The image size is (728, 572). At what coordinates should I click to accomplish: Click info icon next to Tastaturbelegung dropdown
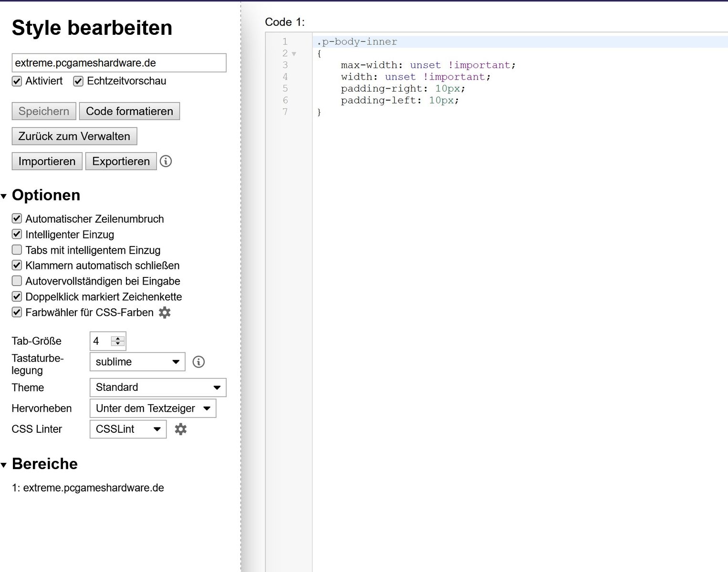(198, 362)
